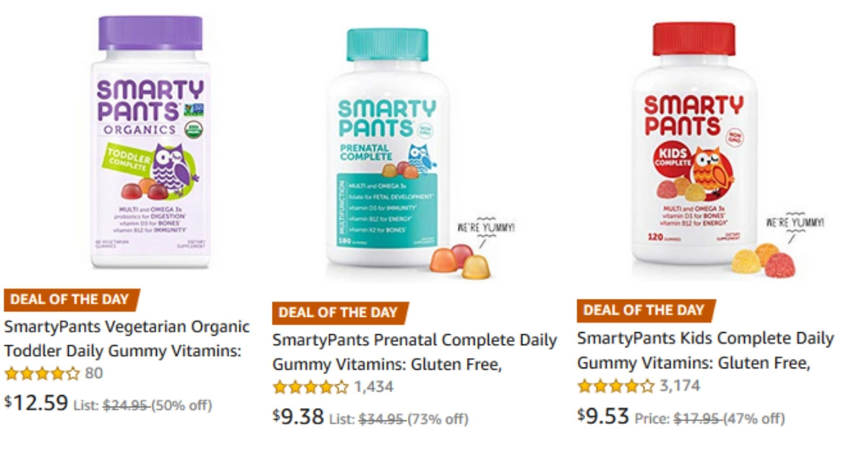The image size is (868, 458).
Task: Open the Prenatal Complete bottle image
Action: click(x=388, y=150)
